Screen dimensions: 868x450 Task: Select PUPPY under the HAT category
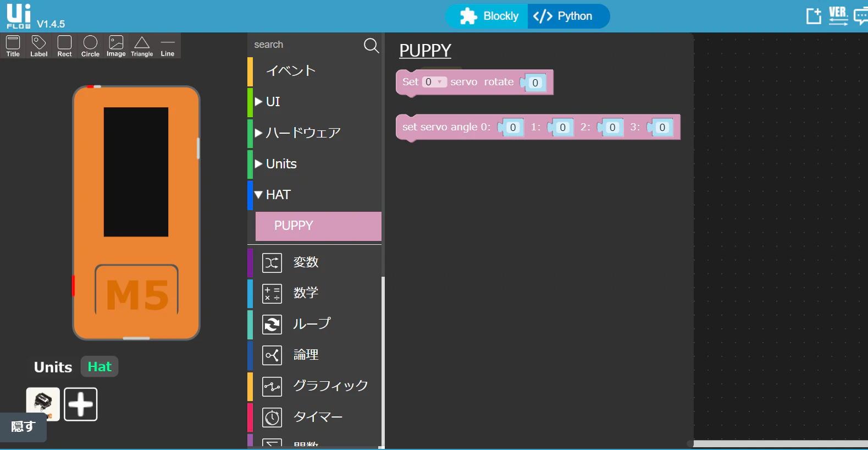pos(318,226)
